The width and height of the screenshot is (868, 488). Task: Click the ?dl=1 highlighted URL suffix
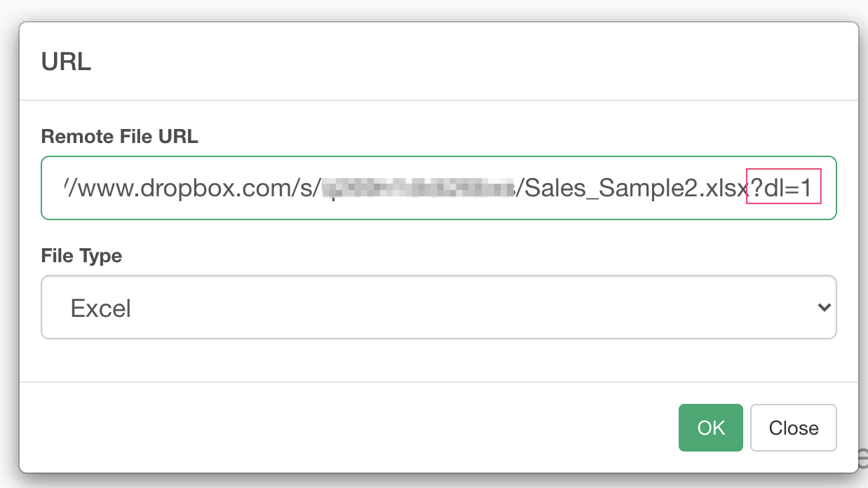(783, 188)
